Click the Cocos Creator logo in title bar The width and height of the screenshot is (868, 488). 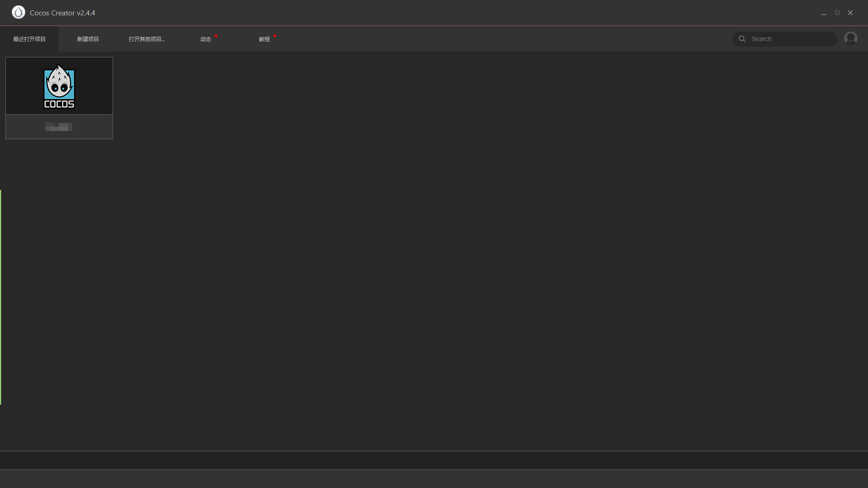point(18,12)
